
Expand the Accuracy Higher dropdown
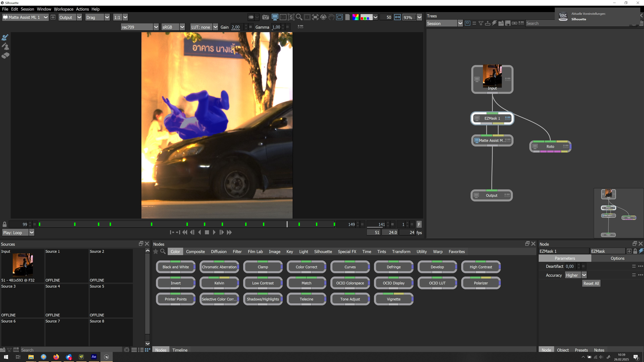584,275
